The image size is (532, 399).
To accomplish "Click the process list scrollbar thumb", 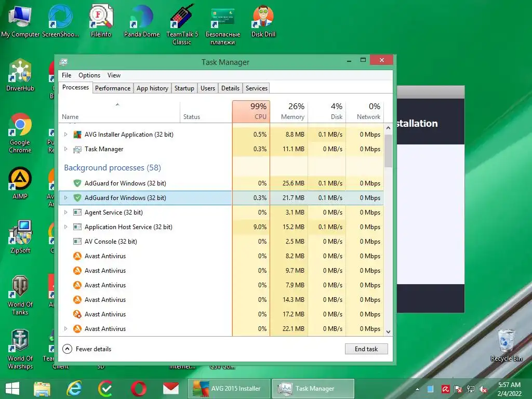I will [x=389, y=151].
